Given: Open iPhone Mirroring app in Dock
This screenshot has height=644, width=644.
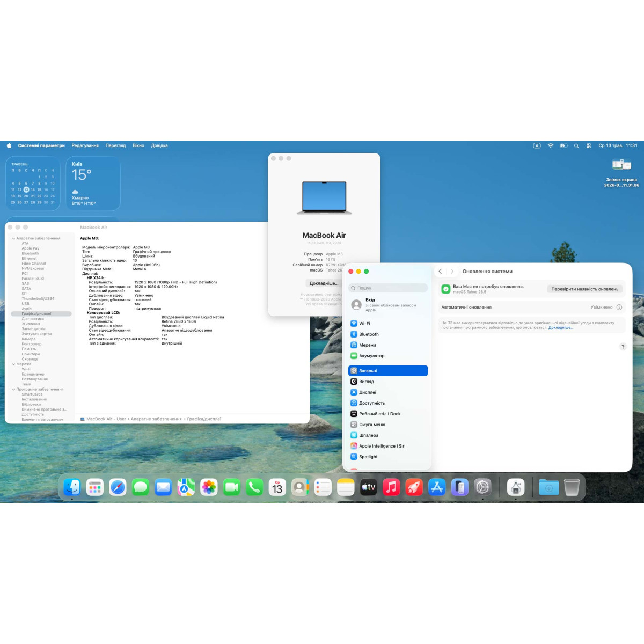Looking at the screenshot, I should (x=460, y=487).
